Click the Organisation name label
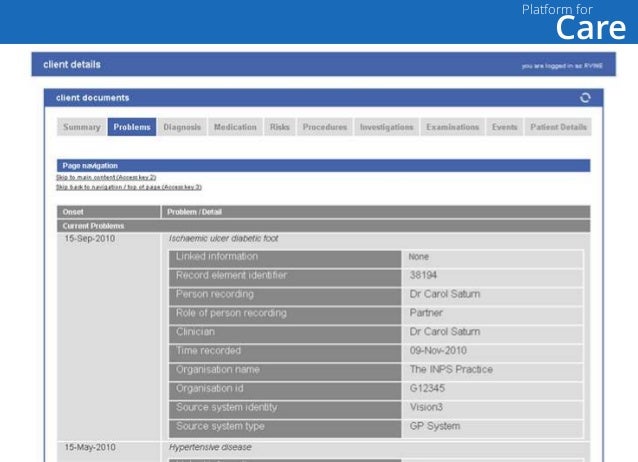 coord(218,370)
